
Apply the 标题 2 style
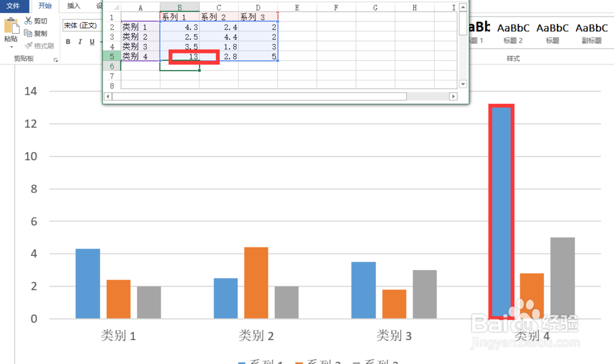pyautogui.click(x=513, y=33)
